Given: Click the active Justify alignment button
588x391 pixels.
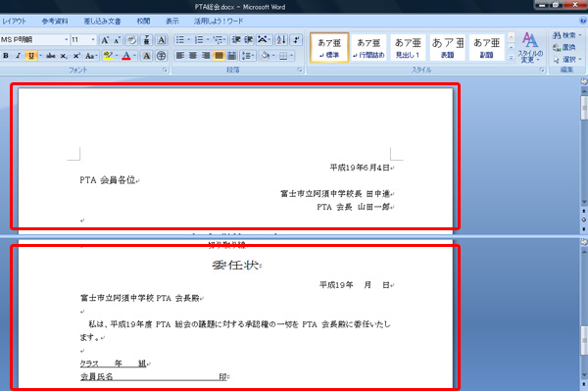Looking at the screenshot, I should (219, 56).
